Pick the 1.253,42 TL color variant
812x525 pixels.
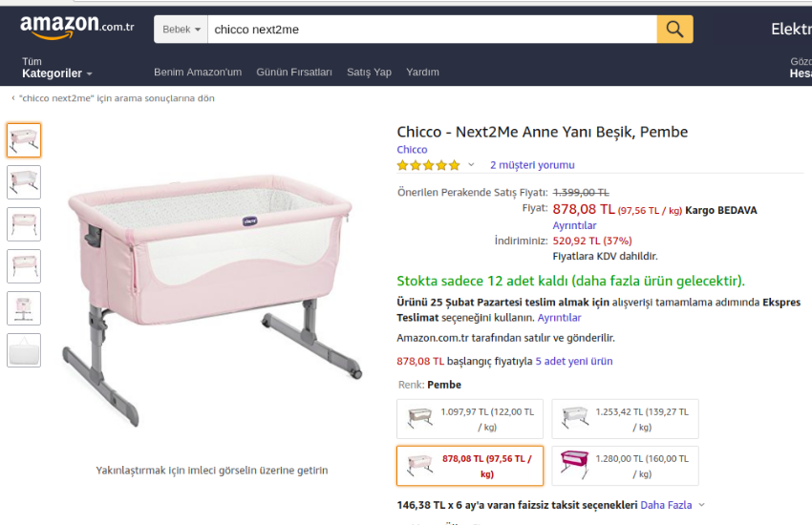click(x=625, y=419)
